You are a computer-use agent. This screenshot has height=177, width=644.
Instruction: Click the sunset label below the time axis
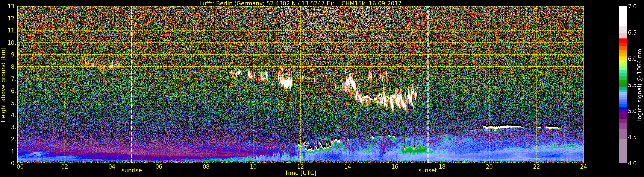[x=427, y=171]
